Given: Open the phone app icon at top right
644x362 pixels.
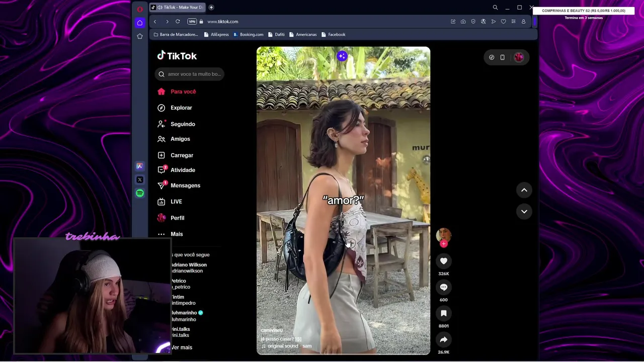Looking at the screenshot, I should [x=502, y=57].
